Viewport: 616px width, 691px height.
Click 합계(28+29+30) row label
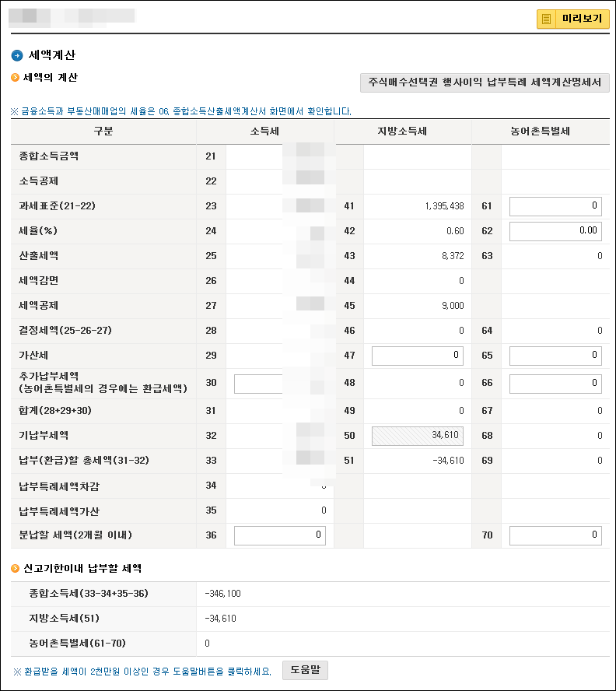click(55, 411)
